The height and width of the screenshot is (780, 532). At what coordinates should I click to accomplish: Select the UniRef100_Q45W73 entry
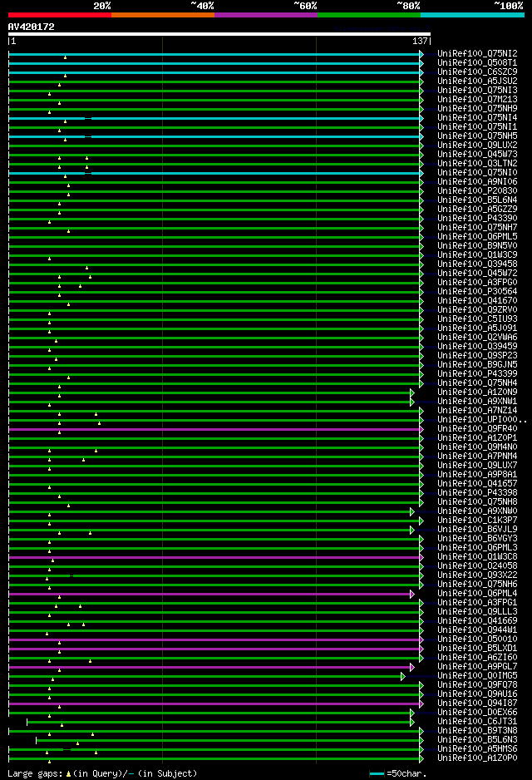point(477,154)
